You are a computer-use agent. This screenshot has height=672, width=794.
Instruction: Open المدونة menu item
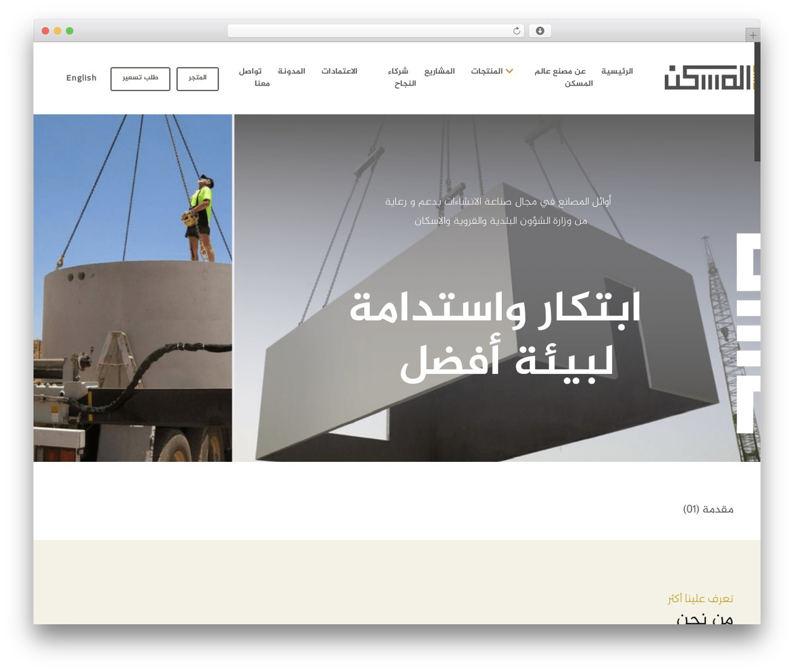click(292, 71)
